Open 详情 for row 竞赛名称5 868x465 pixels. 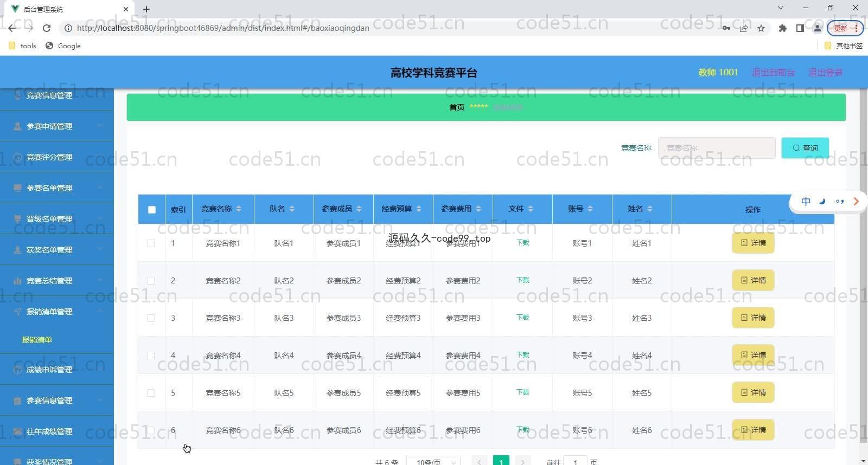(753, 392)
